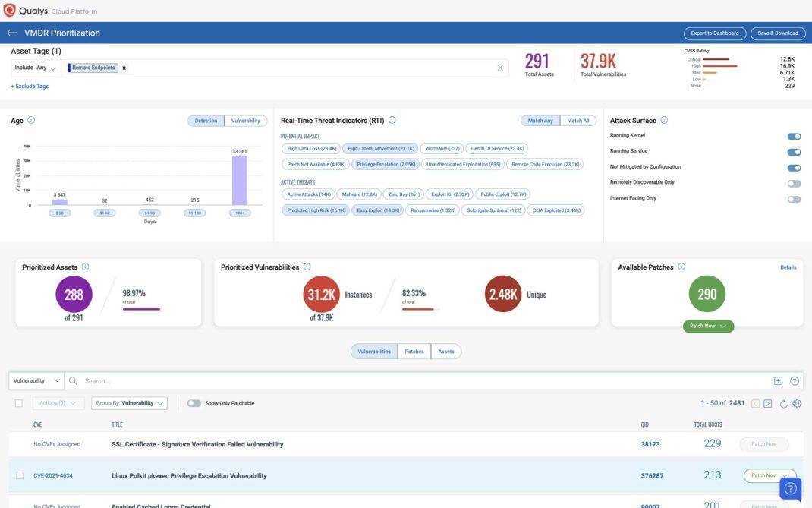
Task: Enable the Internet Facing Only toggle
Action: tap(794, 199)
